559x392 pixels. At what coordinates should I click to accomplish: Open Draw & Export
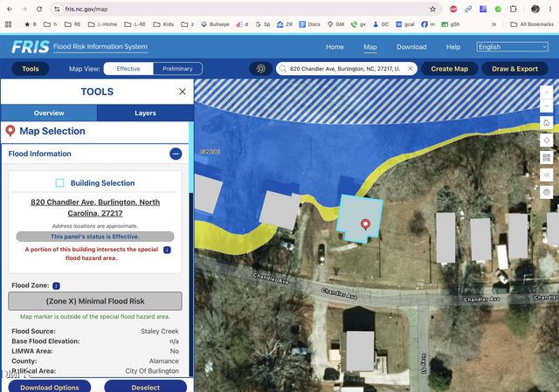tap(514, 69)
